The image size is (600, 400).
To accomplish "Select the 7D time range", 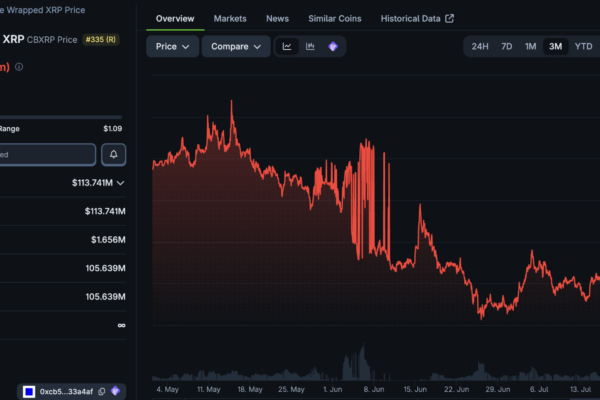I will click(x=507, y=46).
